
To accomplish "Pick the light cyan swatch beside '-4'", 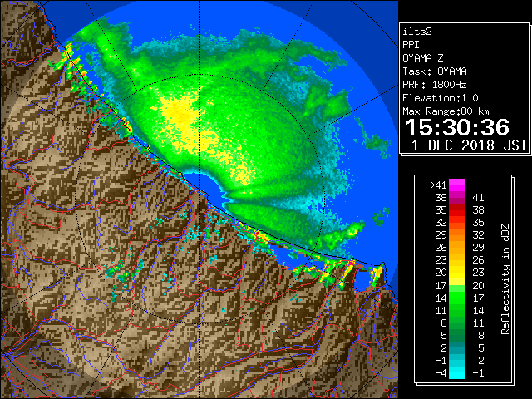I will click(457, 373).
